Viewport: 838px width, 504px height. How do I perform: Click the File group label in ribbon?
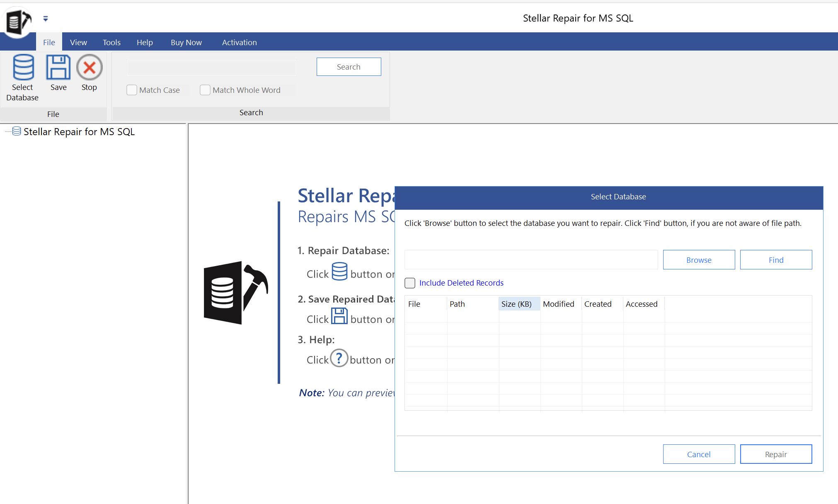point(53,114)
